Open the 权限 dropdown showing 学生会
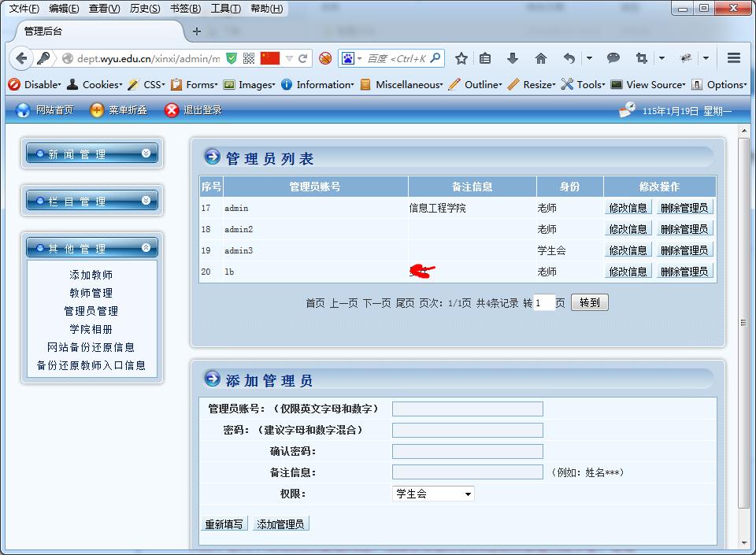 (x=433, y=494)
